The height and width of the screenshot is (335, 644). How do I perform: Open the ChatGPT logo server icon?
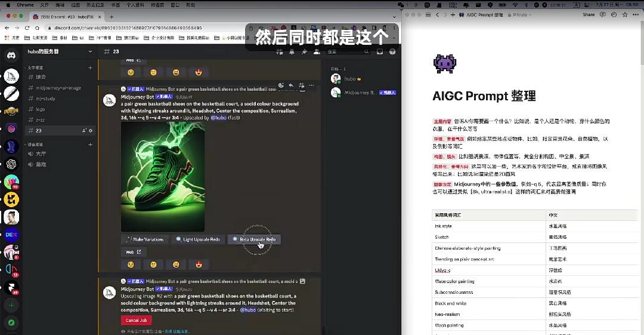pos(11,164)
